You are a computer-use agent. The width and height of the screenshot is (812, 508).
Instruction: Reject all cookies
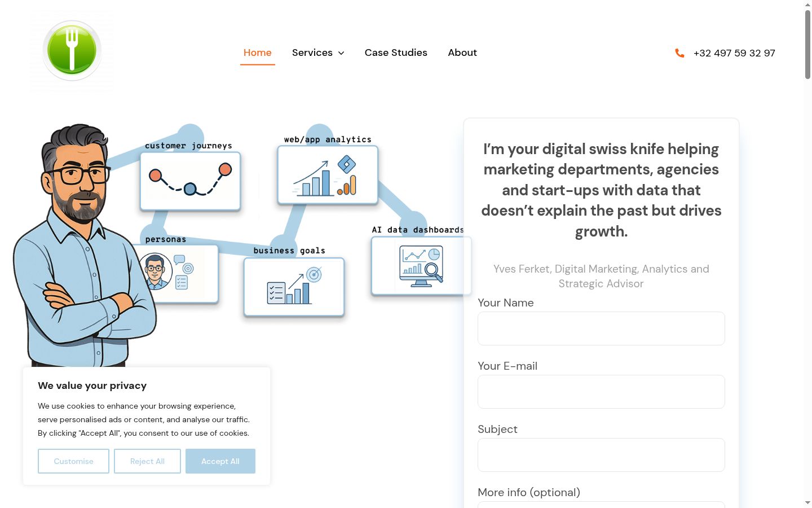[147, 461]
